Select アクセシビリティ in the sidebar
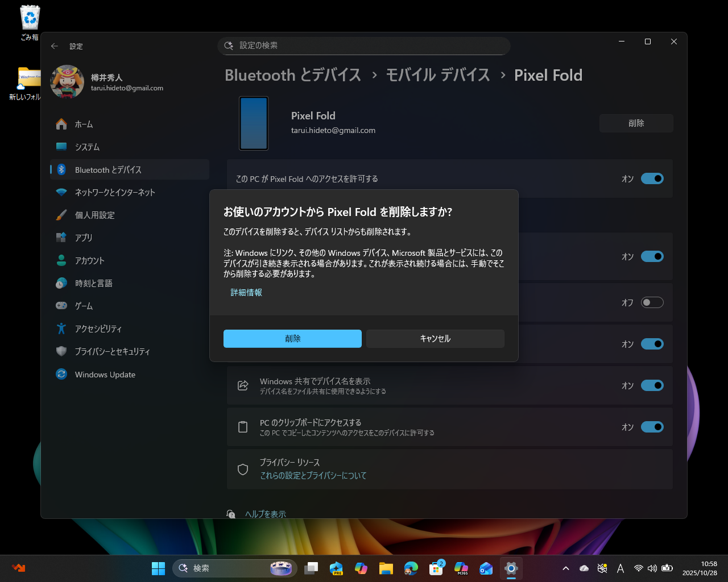The width and height of the screenshot is (728, 582). pos(130,329)
